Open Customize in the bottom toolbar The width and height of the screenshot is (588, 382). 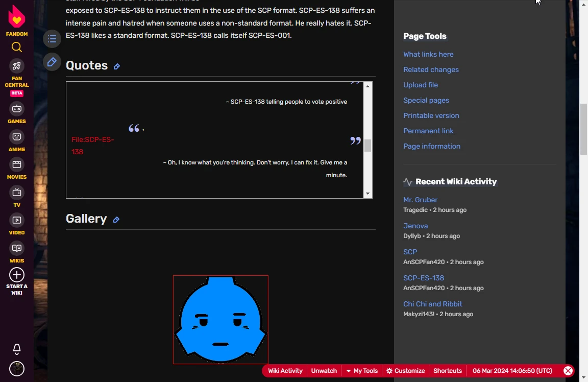(x=405, y=371)
